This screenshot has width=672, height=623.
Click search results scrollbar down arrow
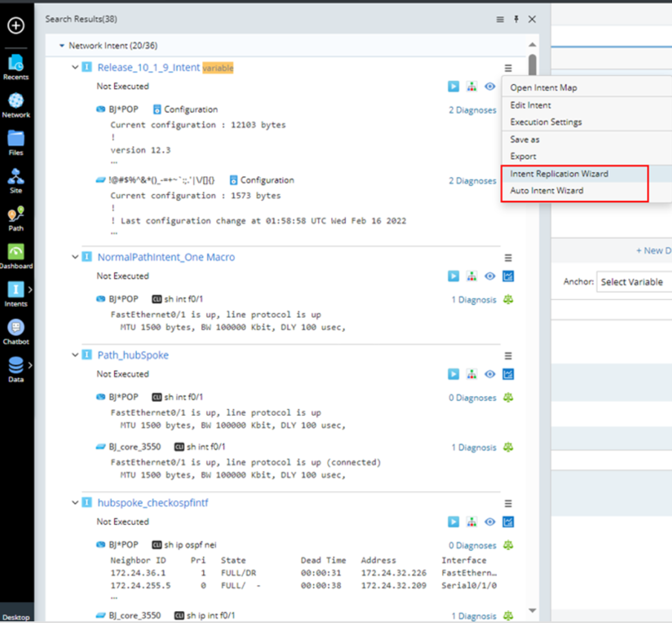coord(532,611)
